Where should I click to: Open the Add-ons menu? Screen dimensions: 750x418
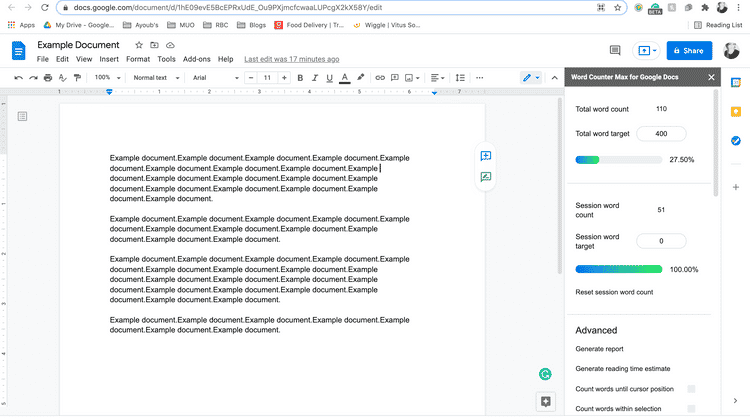click(x=196, y=59)
